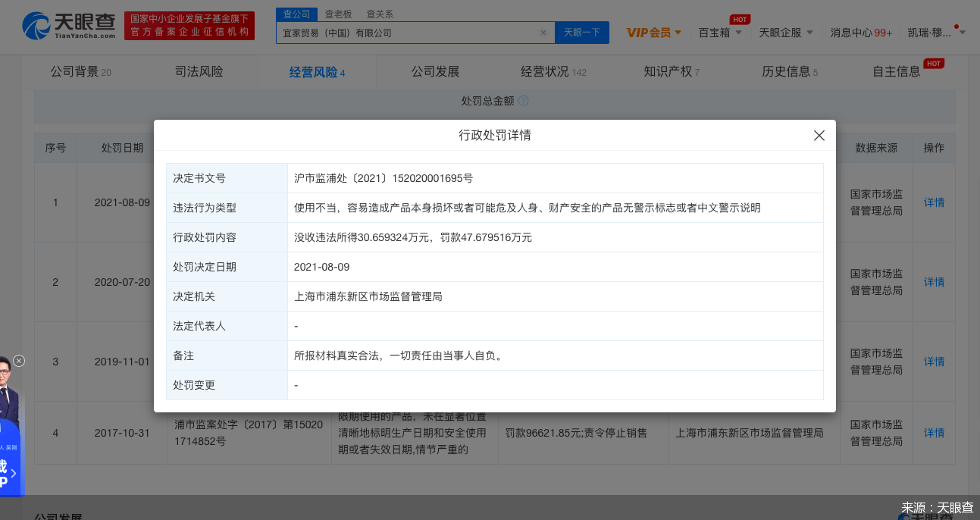Screen dimensions: 980x520
Task: Close the left-side advertisement banner
Action: pos(19,362)
